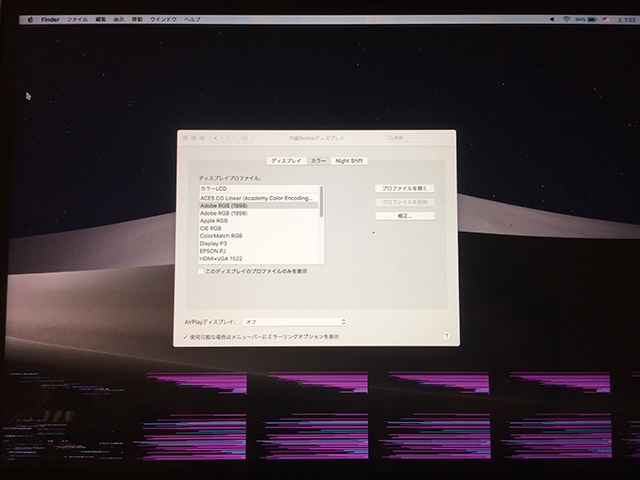This screenshot has width=640, height=480.
Task: Open the AirPlayディスプレイ dropdown
Action: (x=295, y=321)
